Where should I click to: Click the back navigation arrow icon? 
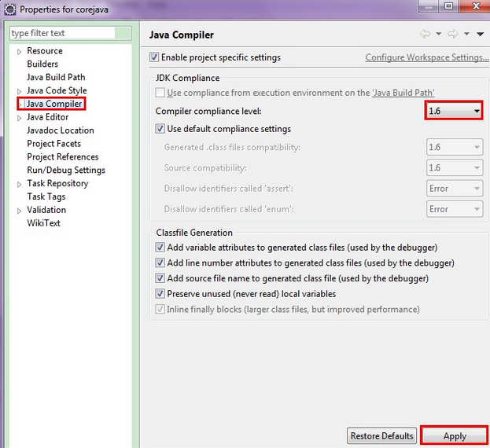tap(425, 34)
